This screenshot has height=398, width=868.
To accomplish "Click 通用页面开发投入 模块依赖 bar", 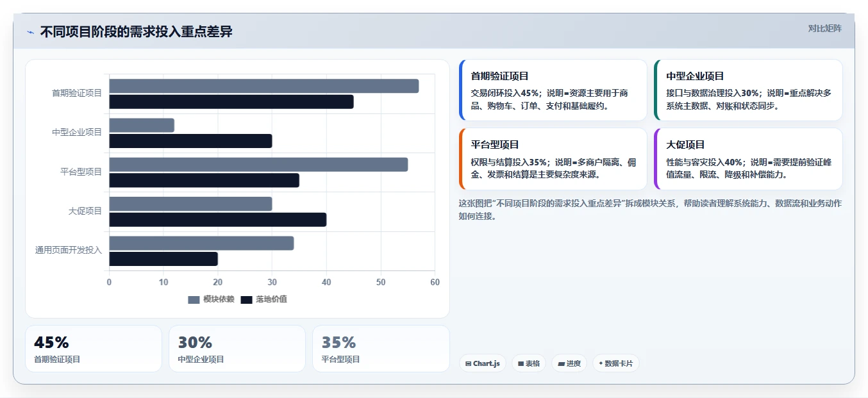I will [202, 244].
